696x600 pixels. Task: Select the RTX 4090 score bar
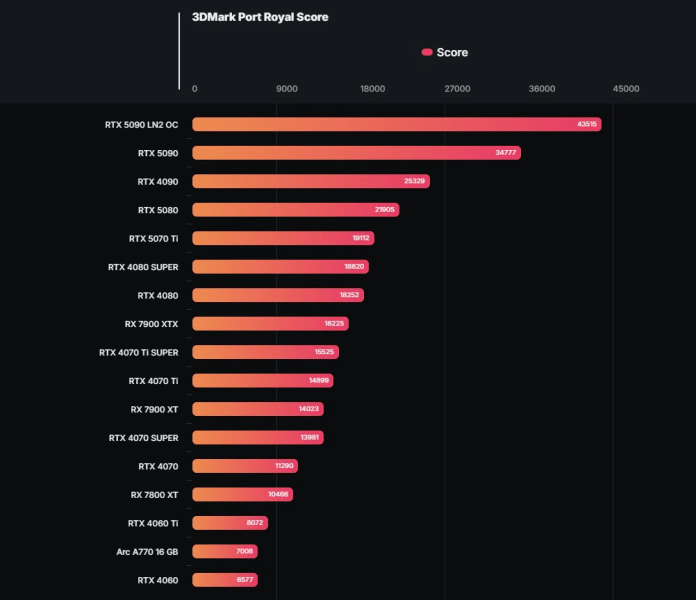(x=311, y=181)
